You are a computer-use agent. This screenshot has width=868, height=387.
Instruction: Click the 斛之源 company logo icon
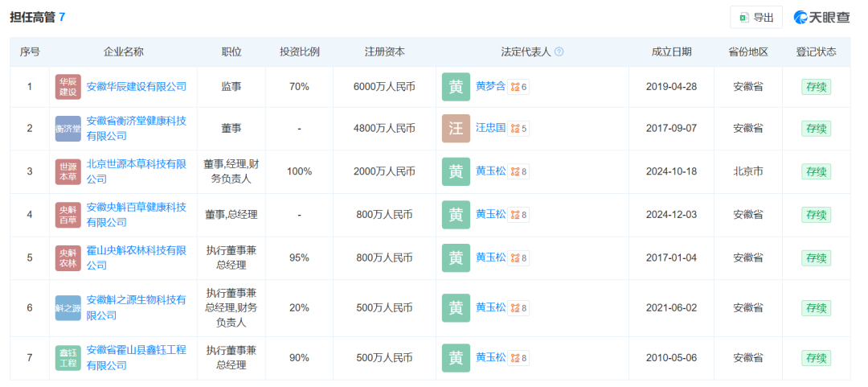pyautogui.click(x=68, y=308)
